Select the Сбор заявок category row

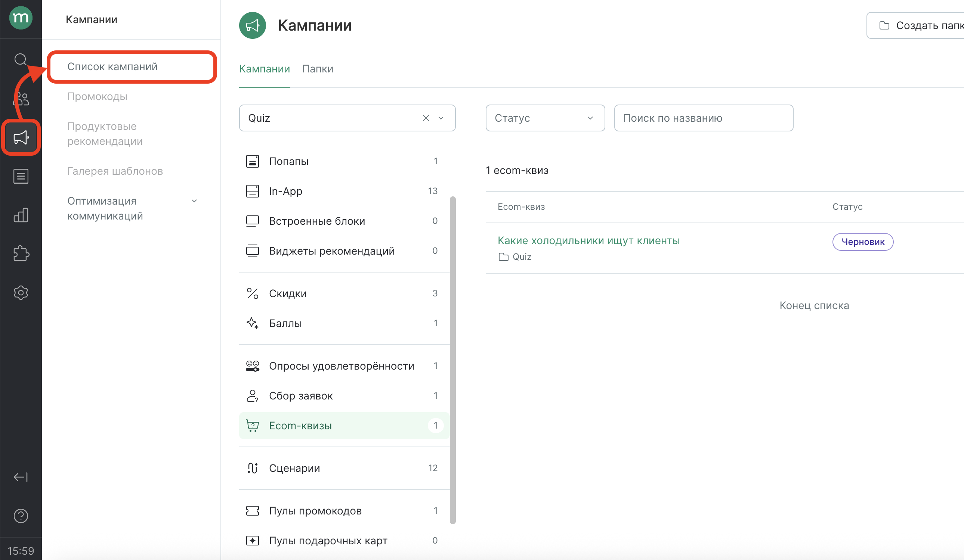[344, 396]
